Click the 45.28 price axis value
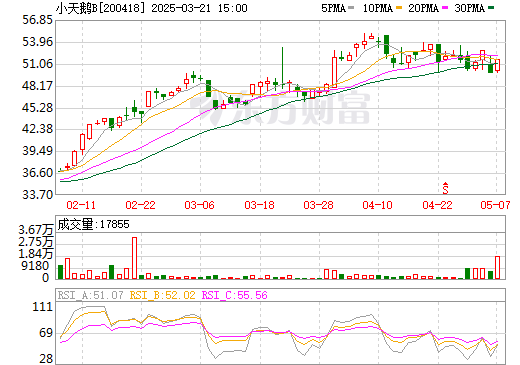This screenshot has height=365, width=520. pos(37,108)
